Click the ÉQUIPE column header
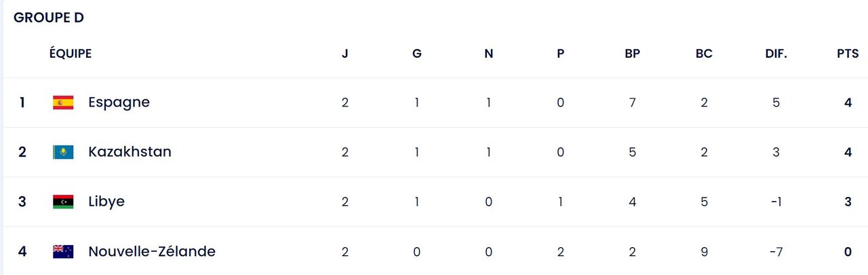 (x=70, y=54)
